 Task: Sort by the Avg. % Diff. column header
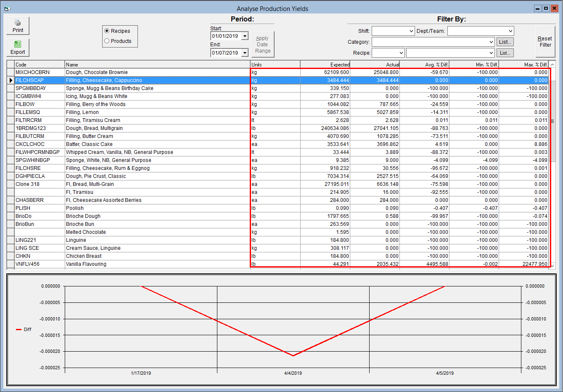[424, 64]
